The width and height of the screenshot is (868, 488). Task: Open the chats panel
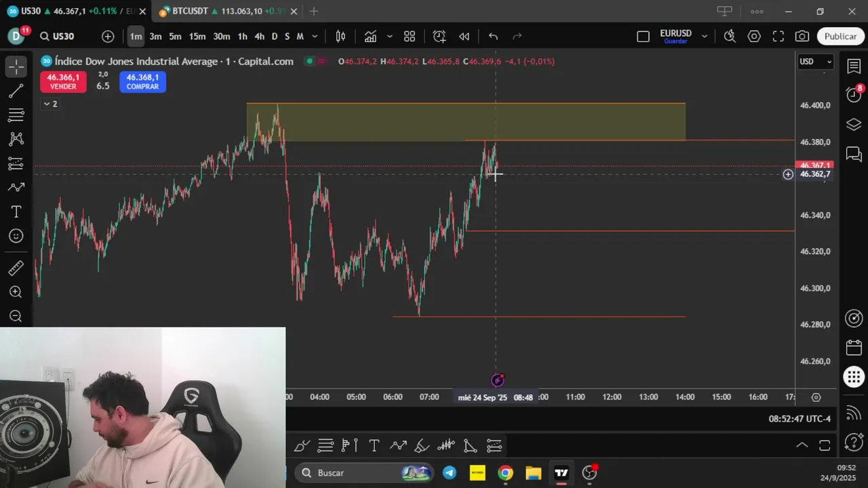[854, 155]
